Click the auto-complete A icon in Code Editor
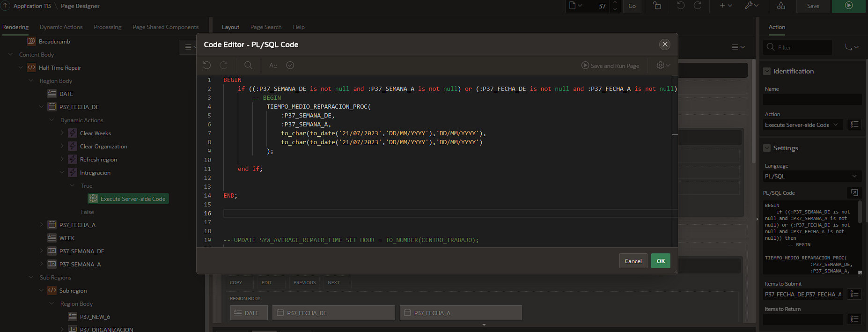This screenshot has height=332, width=868. [x=273, y=66]
